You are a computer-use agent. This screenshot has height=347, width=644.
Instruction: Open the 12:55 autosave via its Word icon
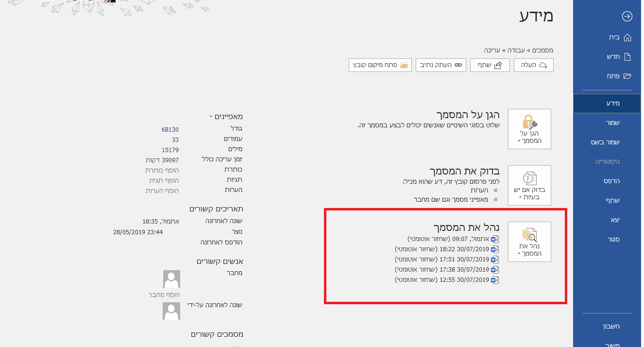tap(494, 279)
